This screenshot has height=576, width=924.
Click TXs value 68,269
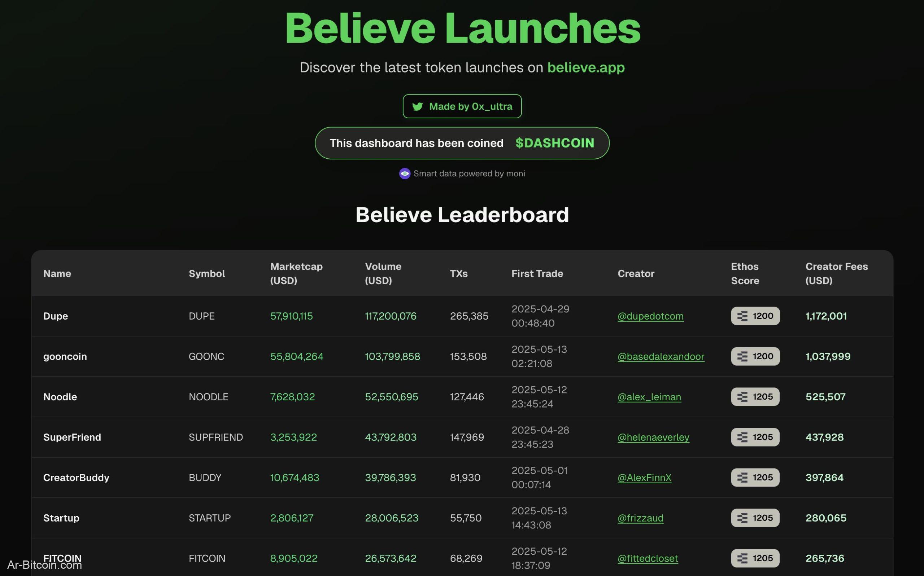click(466, 558)
